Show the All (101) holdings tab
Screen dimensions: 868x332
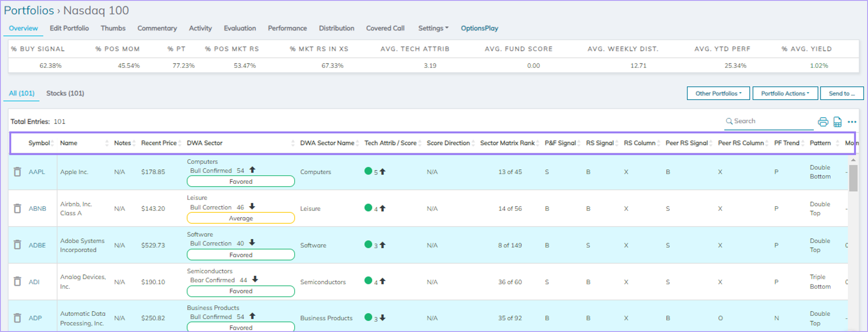[x=22, y=93]
